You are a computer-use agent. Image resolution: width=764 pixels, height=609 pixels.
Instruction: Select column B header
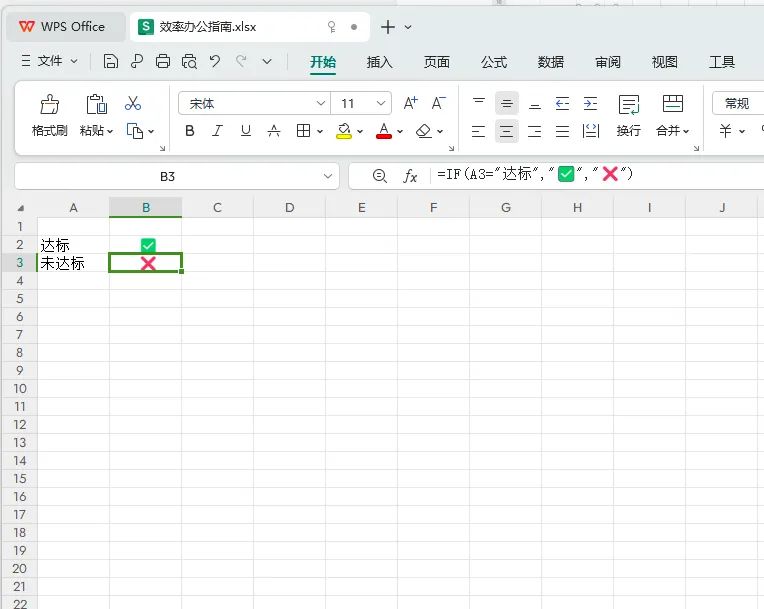pyautogui.click(x=146, y=208)
